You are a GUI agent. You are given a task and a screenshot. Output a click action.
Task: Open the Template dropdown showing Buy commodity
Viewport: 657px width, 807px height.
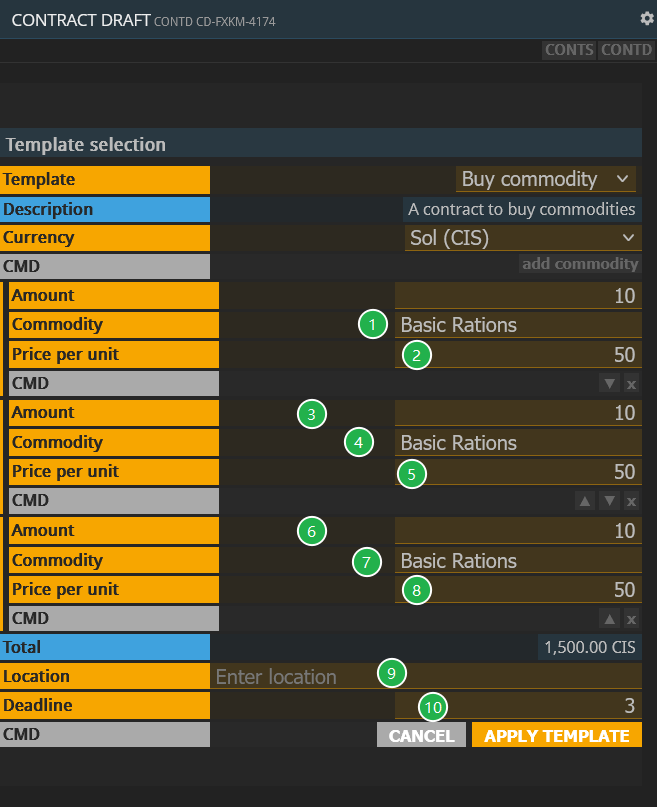coord(546,180)
